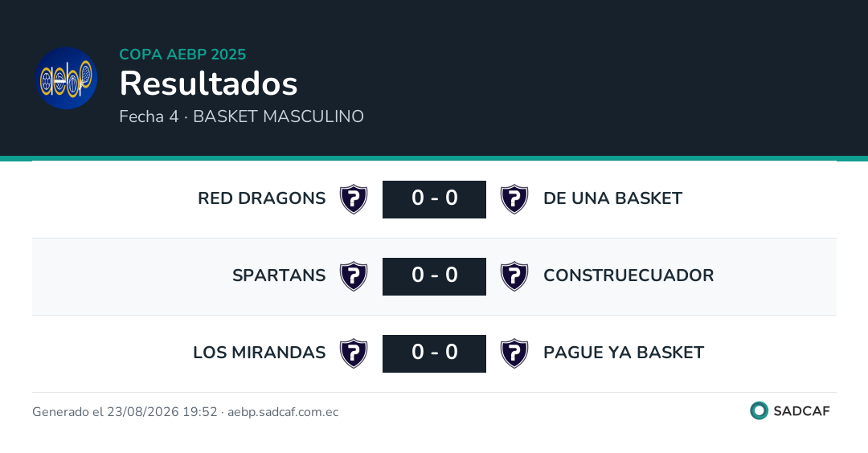
Task: Select the RED DRAGONS team name
Action: pyautogui.click(x=262, y=198)
